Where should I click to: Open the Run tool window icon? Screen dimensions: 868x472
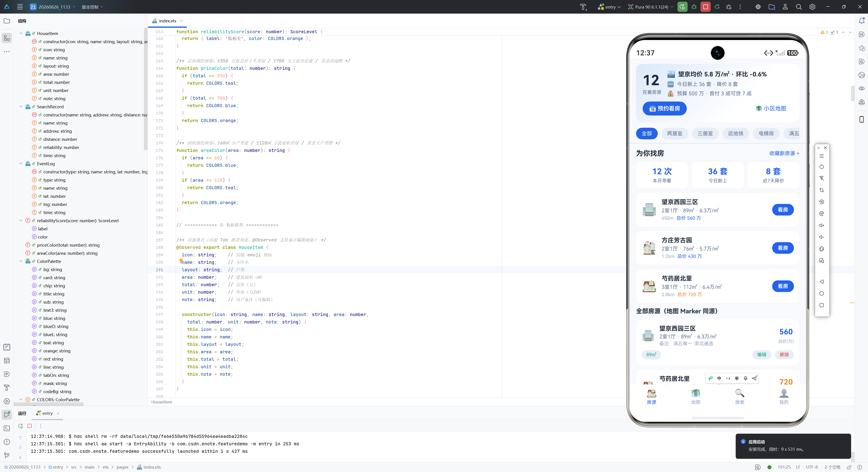(7, 415)
